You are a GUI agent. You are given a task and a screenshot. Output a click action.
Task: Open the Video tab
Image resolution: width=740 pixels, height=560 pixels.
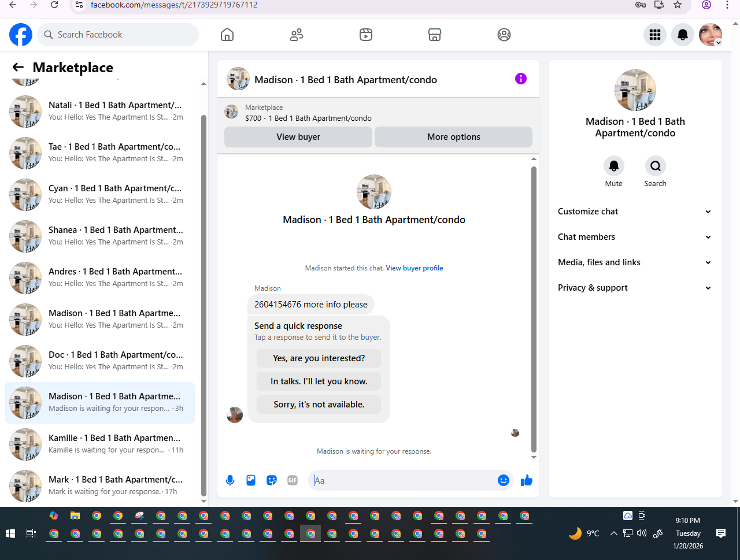tap(366, 35)
